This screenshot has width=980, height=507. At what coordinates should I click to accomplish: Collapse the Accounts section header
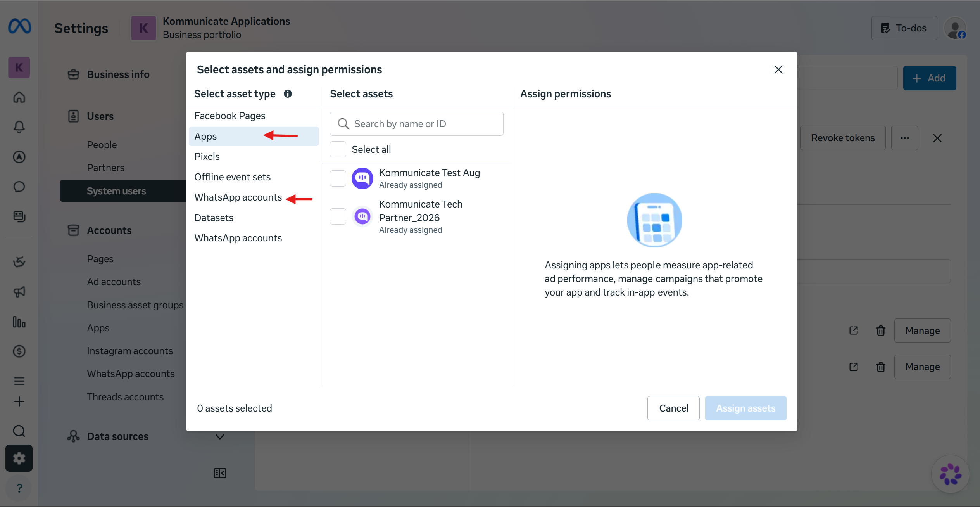[x=109, y=230]
